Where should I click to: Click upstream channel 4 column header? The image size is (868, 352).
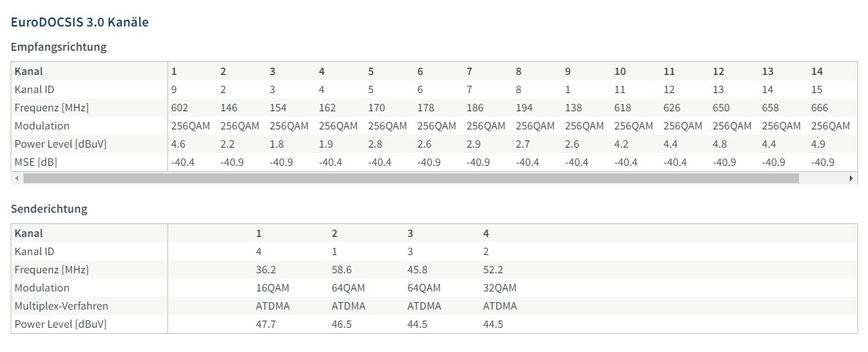[x=486, y=234]
